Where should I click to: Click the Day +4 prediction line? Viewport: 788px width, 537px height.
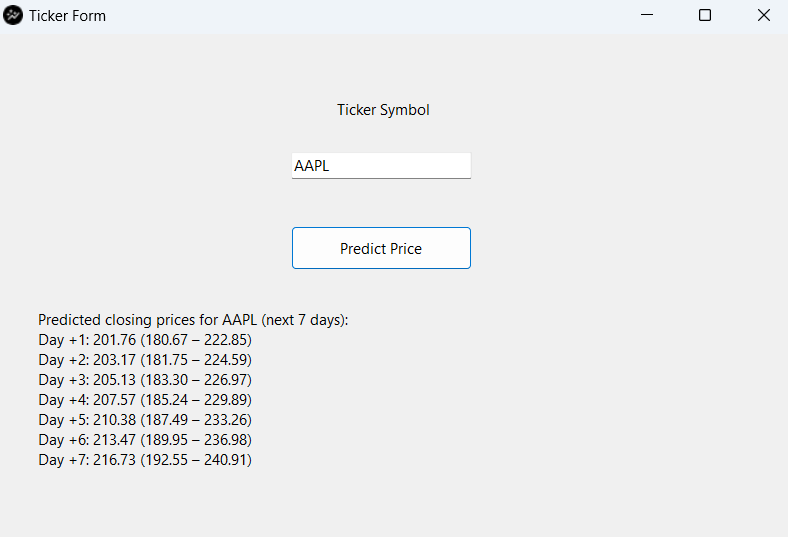[x=145, y=400]
